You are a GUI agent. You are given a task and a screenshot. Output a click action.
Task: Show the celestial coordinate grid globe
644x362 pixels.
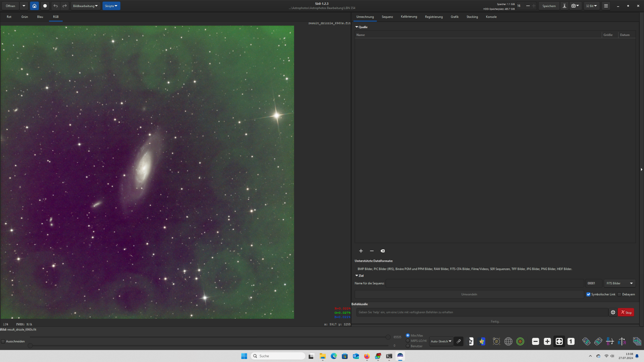click(508, 341)
